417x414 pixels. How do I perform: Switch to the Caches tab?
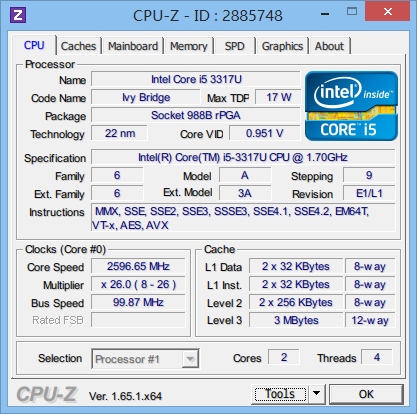(x=78, y=46)
